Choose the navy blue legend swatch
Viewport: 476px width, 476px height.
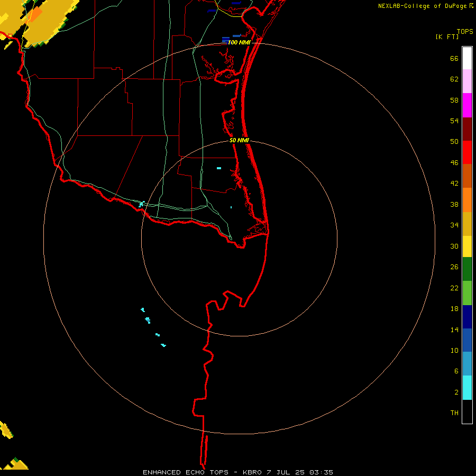467,317
